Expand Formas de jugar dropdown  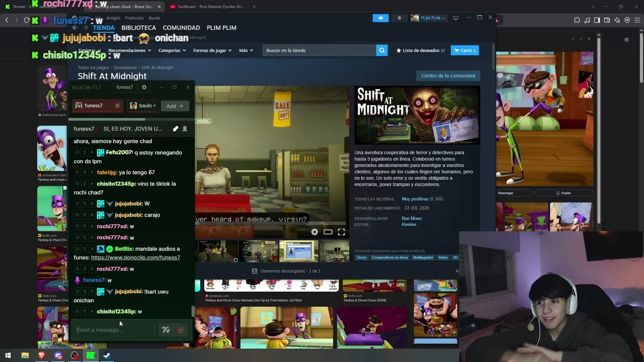click(x=212, y=50)
